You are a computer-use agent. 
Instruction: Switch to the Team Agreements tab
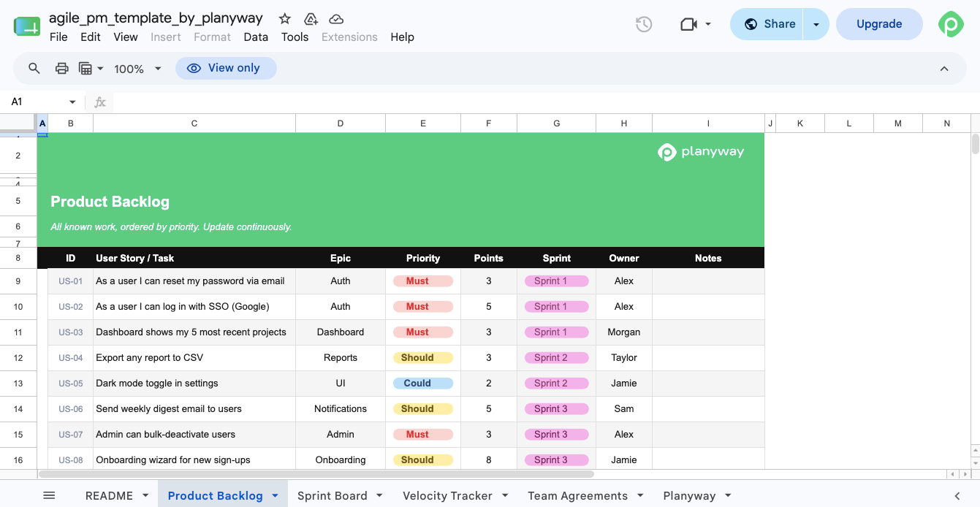[577, 495]
